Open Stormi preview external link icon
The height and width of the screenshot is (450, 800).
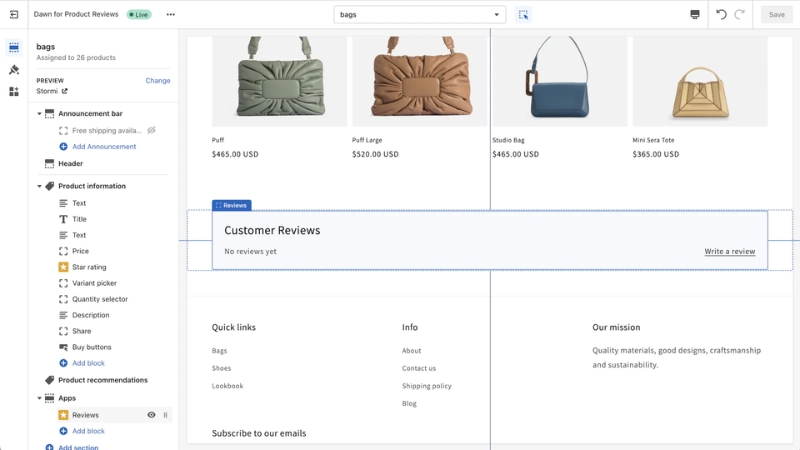(65, 91)
